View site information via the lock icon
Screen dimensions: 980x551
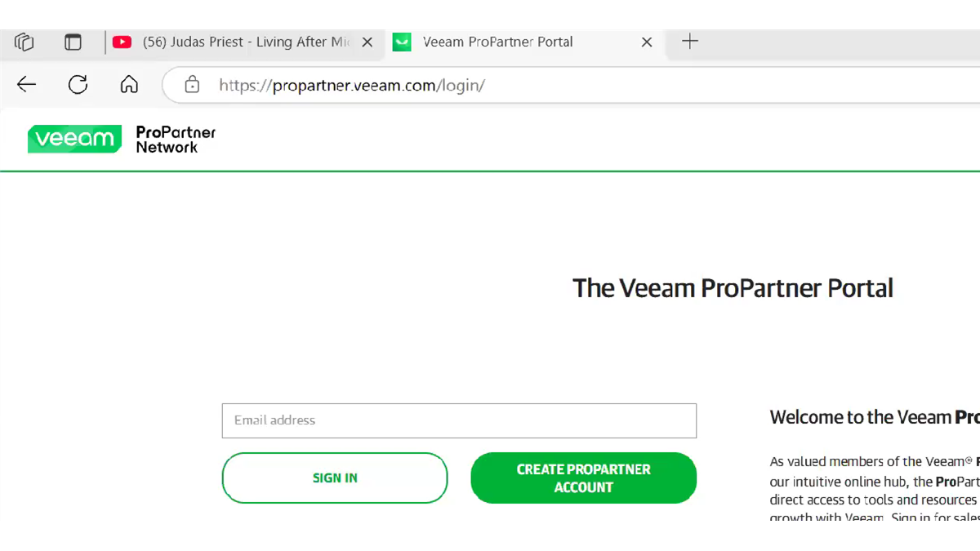pos(192,85)
